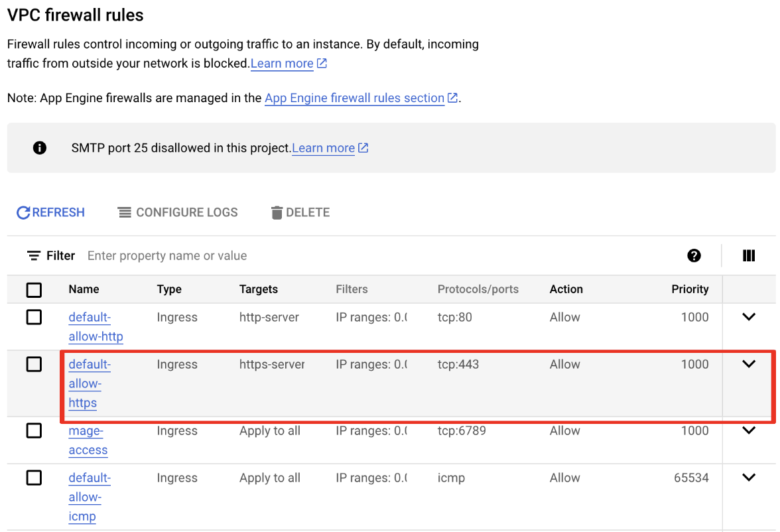780x532 pixels.
Task: Expand the default-allow-http rule details
Action: pos(749,318)
